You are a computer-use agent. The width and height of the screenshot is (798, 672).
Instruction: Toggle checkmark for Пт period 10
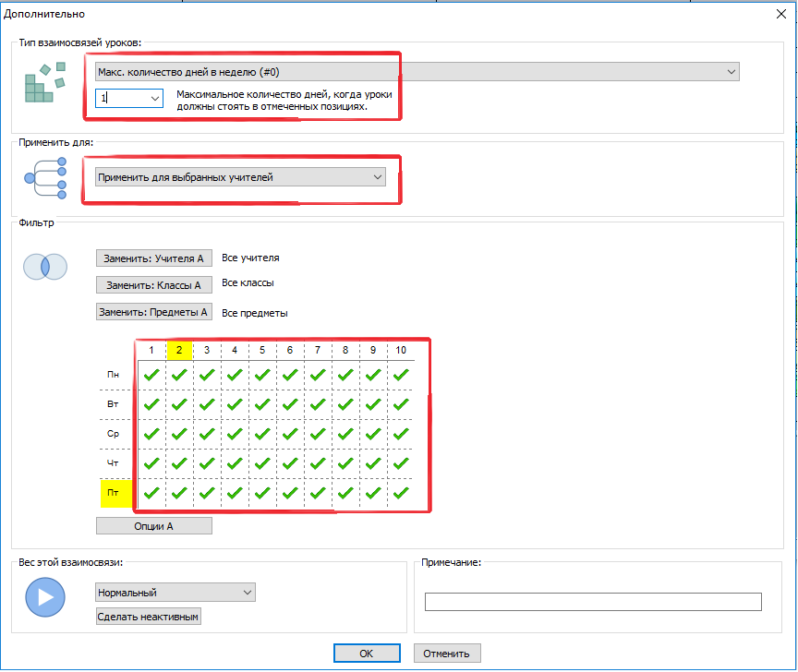[401, 493]
